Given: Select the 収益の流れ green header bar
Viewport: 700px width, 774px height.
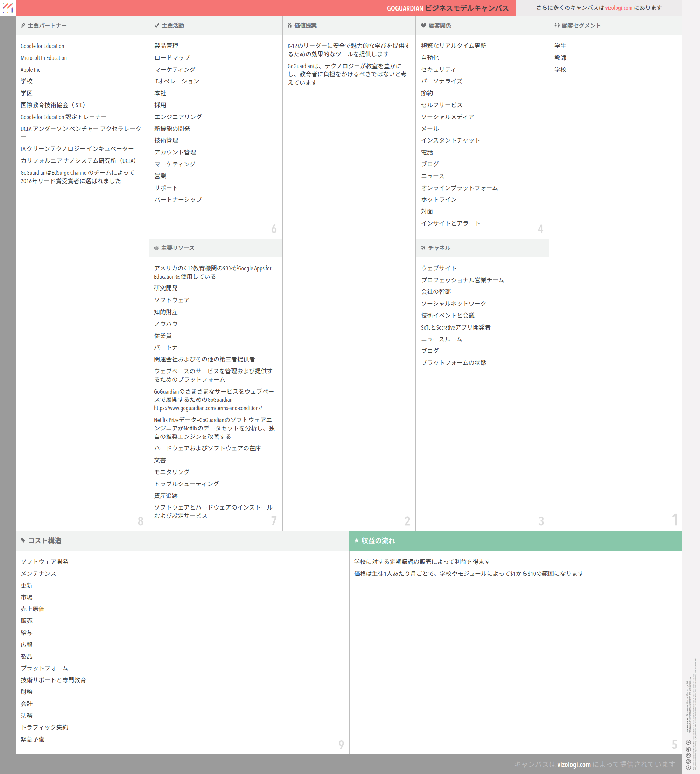Looking at the screenshot, I should (x=516, y=540).
